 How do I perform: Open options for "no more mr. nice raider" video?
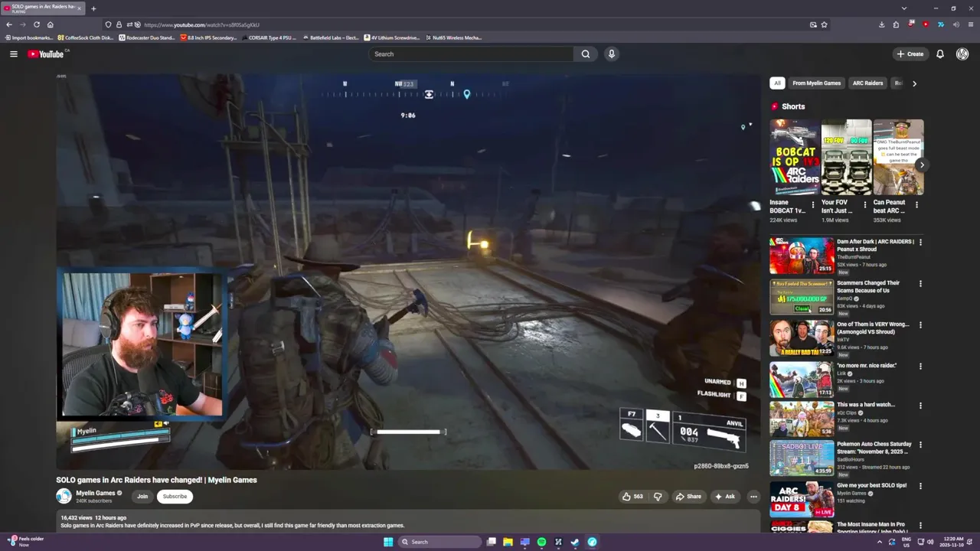coord(920,366)
